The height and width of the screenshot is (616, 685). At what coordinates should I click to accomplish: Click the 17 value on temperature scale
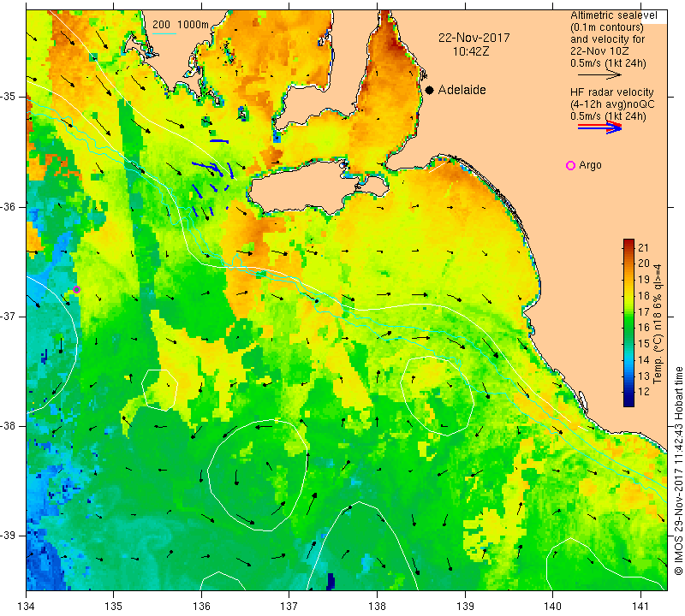[x=644, y=311]
